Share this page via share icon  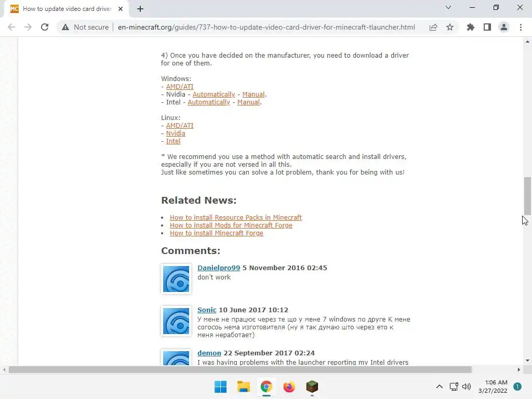[x=433, y=27]
